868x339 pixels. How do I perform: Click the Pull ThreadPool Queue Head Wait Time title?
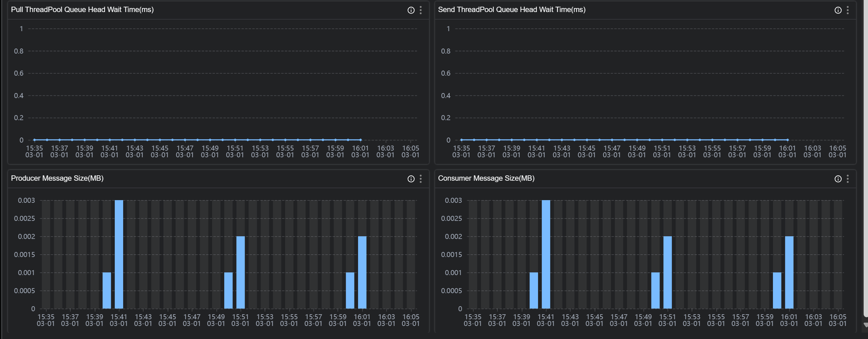tap(82, 9)
